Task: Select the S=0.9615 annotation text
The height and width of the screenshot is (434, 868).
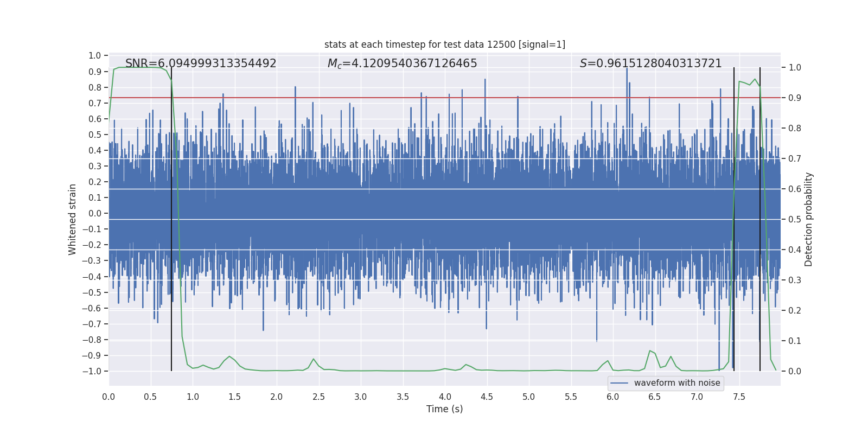Action: 650,63
